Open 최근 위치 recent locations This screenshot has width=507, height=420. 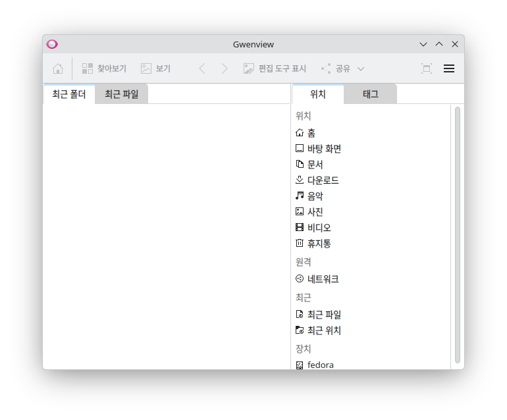pos(371,330)
